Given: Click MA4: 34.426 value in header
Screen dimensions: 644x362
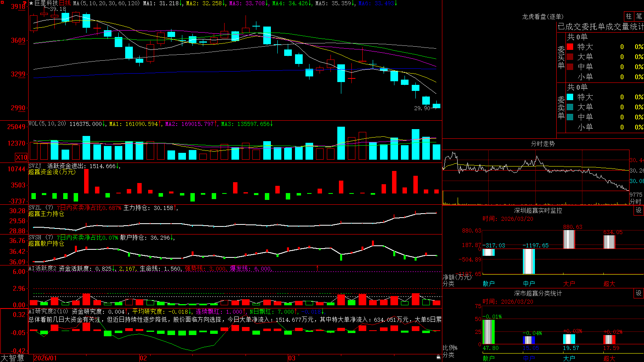Looking at the screenshot, I should pos(292,3).
